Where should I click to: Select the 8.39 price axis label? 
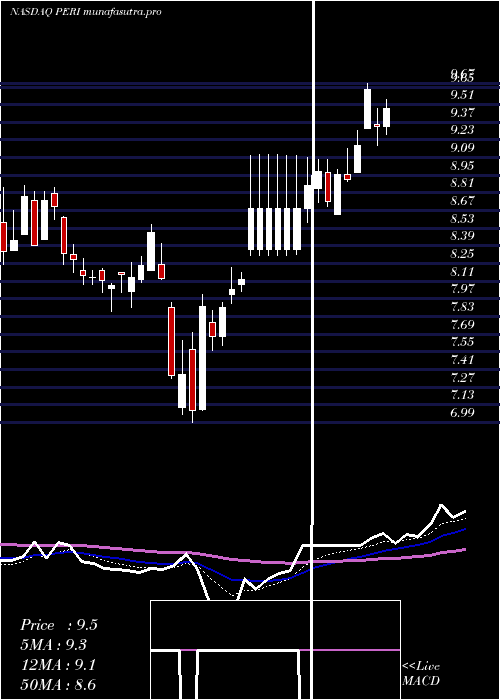462,236
